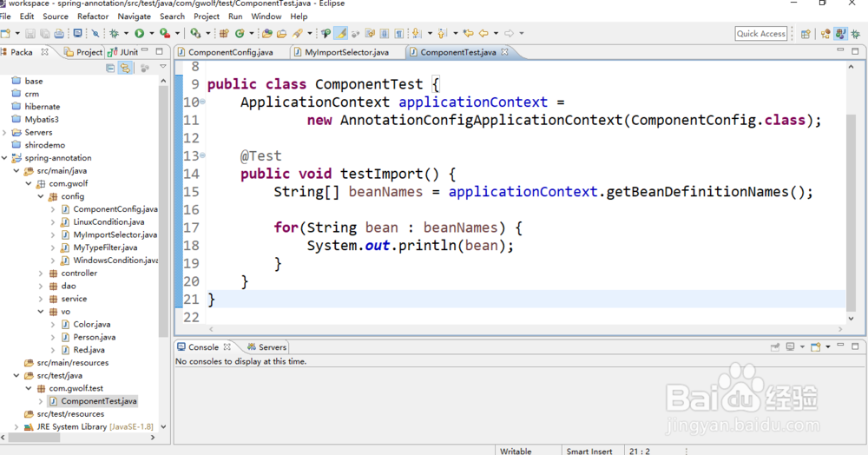This screenshot has height=455, width=868.
Task: Click the Search flashlight icon
Action: [297, 34]
